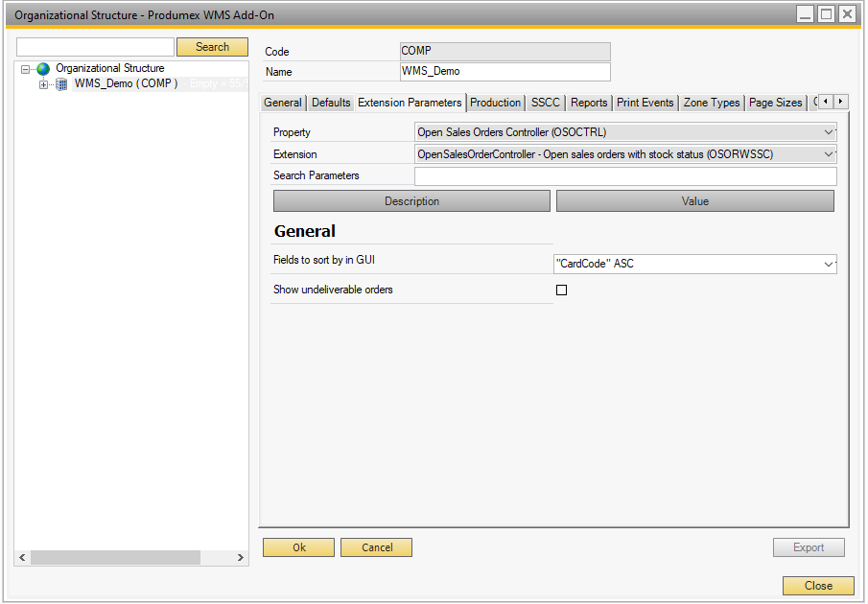The height and width of the screenshot is (604, 868).
Task: Click the globe icon beside Organizational Structure
Action: (x=42, y=69)
